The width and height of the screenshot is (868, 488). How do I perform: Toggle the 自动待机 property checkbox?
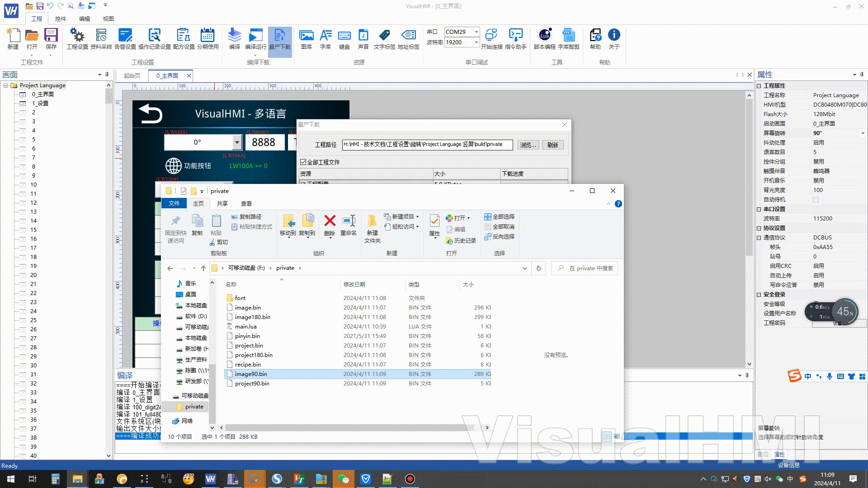(816, 200)
